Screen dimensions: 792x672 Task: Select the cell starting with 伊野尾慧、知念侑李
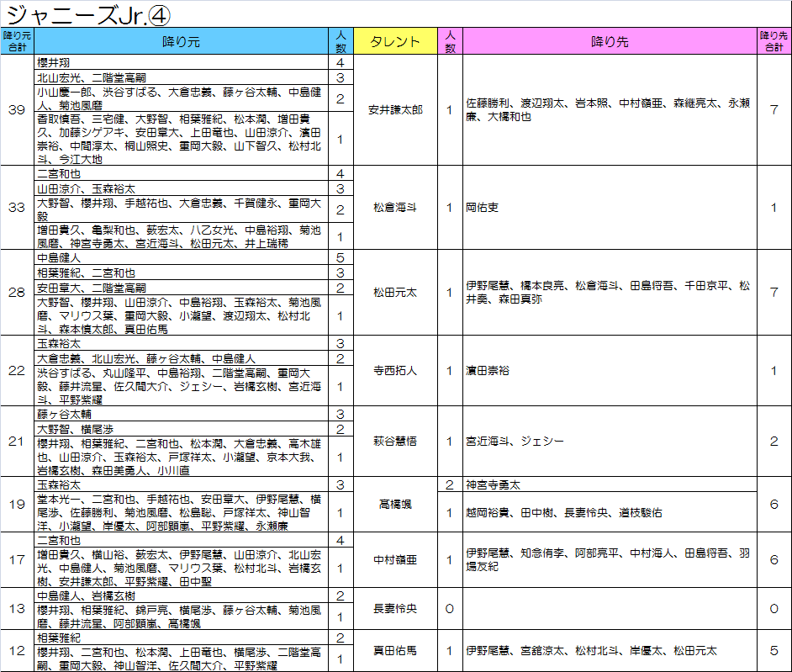point(610,560)
